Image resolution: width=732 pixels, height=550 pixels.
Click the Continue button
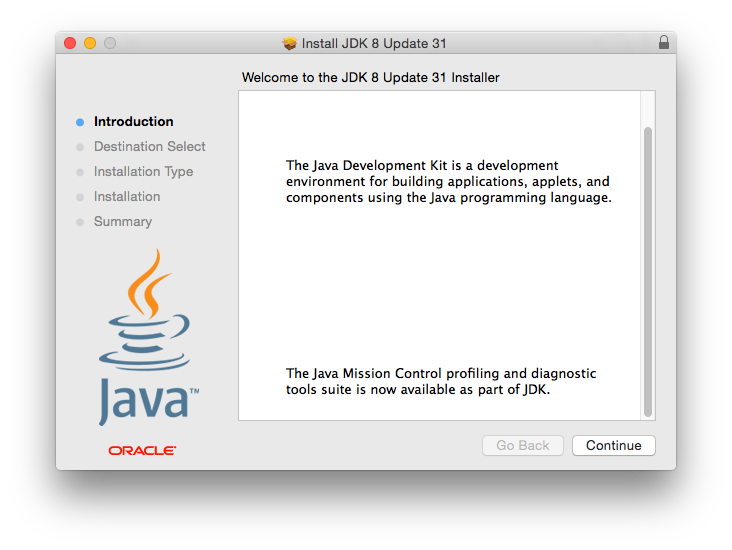613,445
